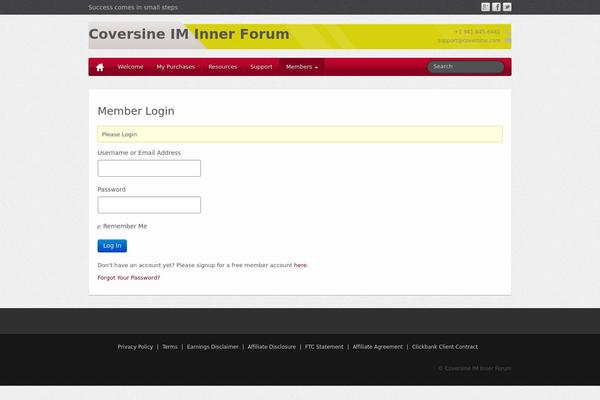Click the Coversine IM Inner Forum title
600x400 pixels.
coord(189,34)
